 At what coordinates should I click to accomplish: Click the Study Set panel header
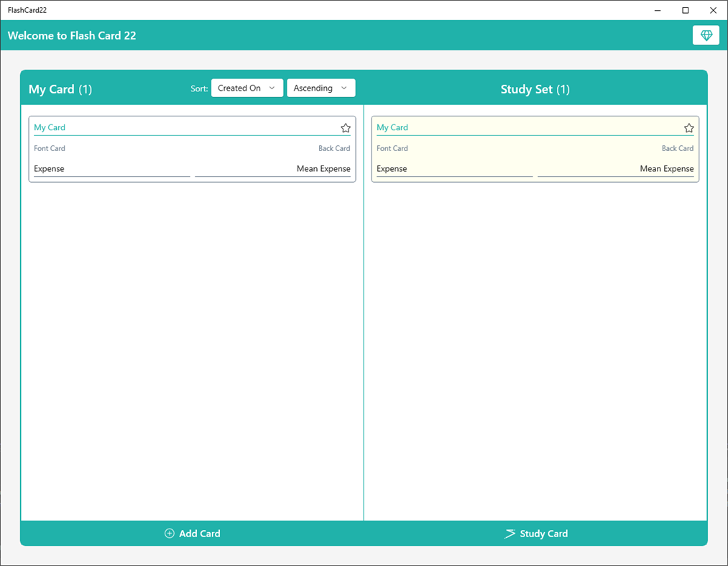535,89
